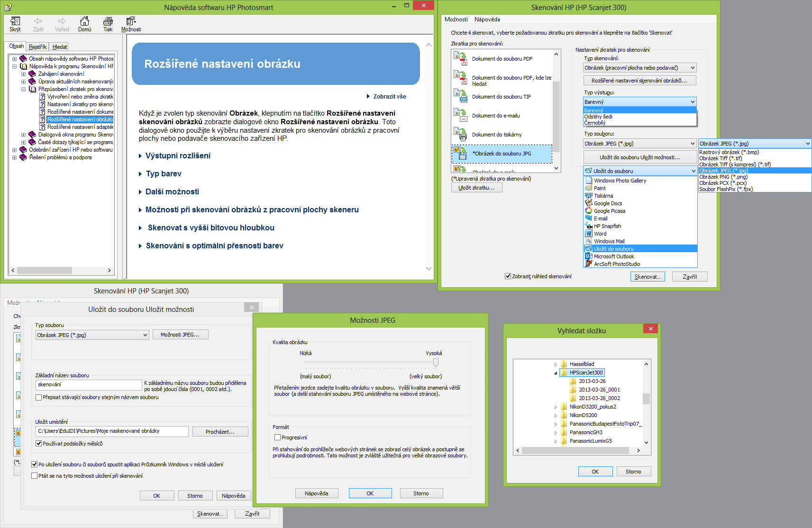This screenshot has width=812, height=528.
Task: Select Odstíny šedi output option
Action: click(639, 117)
